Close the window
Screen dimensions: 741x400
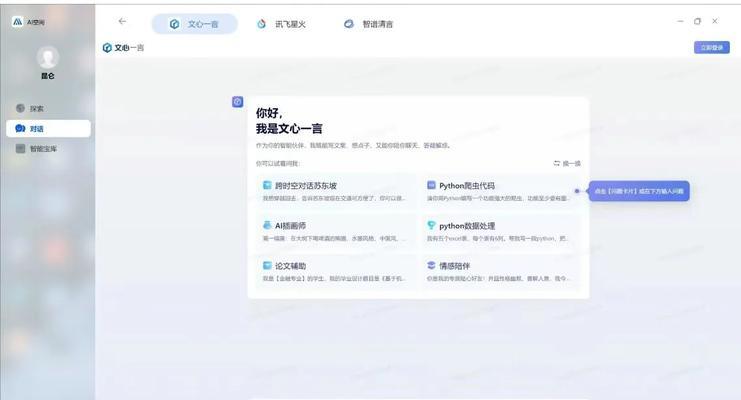click(x=715, y=21)
